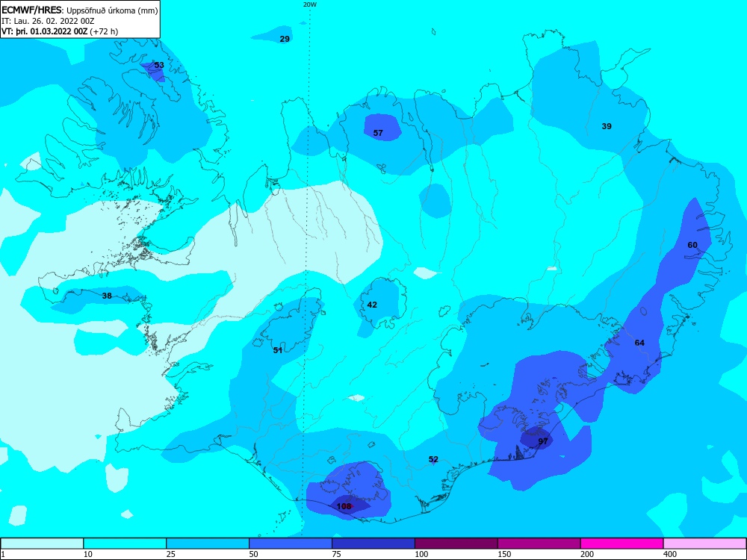Click the 100–150 mm dark purple legend swatch
Image resolution: width=747 pixels, height=560 pixels.
[x=456, y=544]
